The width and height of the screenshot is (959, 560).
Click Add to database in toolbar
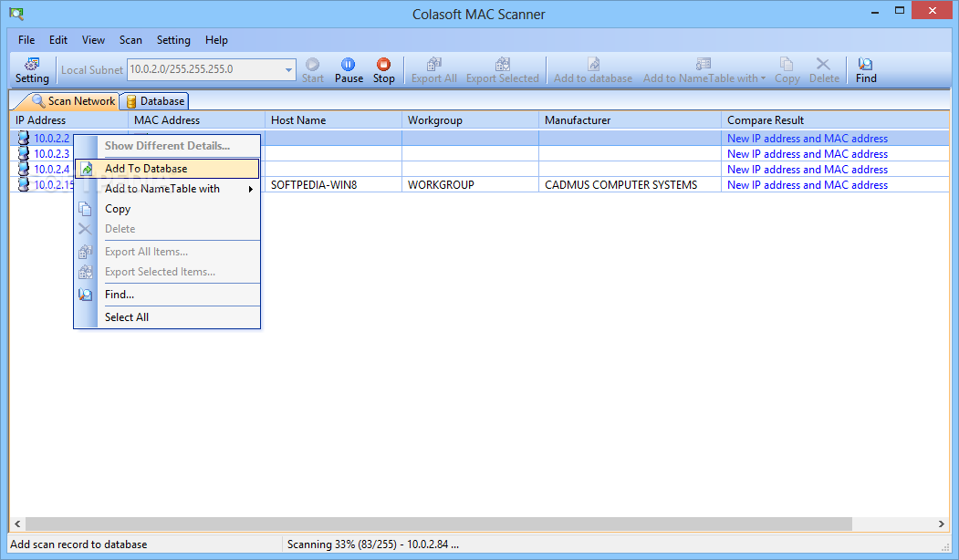tap(593, 70)
